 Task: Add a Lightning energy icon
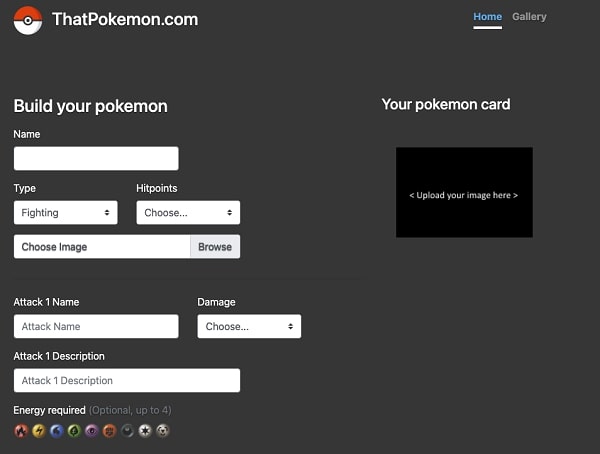39,431
